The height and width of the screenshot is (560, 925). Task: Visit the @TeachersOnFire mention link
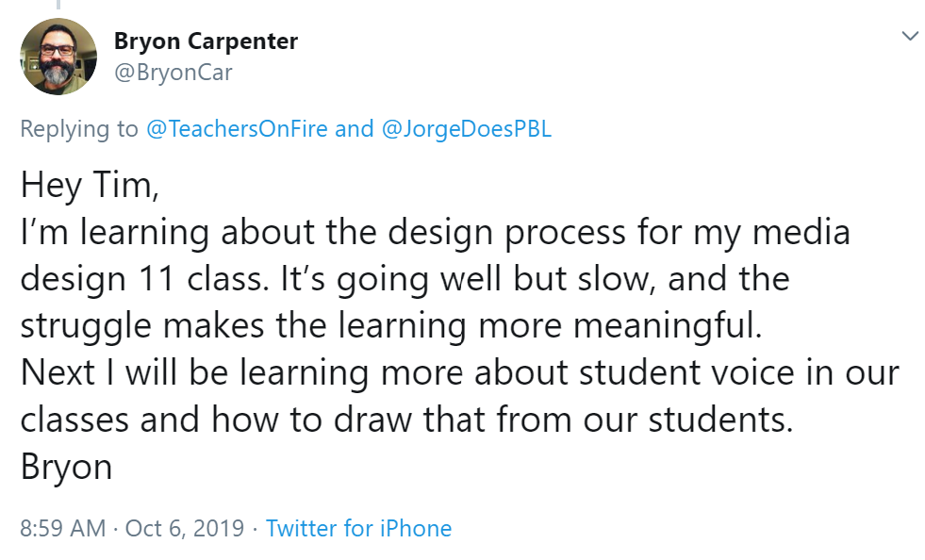pos(238,129)
